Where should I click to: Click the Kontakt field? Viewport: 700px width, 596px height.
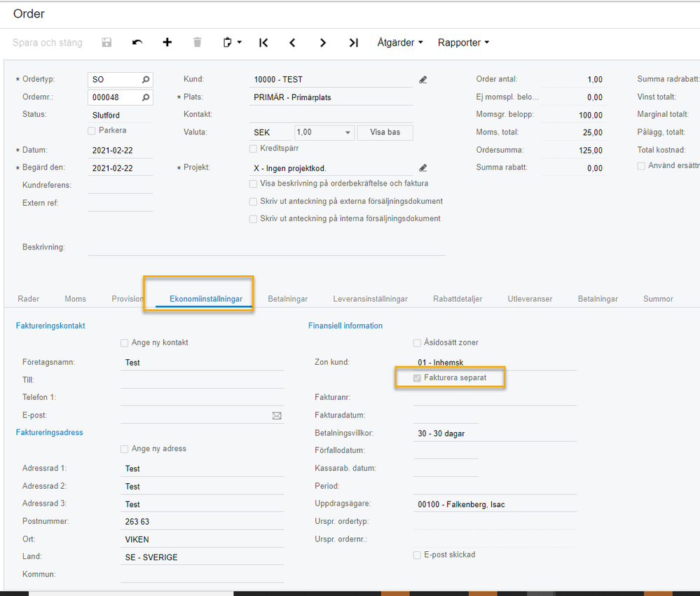tap(331, 115)
